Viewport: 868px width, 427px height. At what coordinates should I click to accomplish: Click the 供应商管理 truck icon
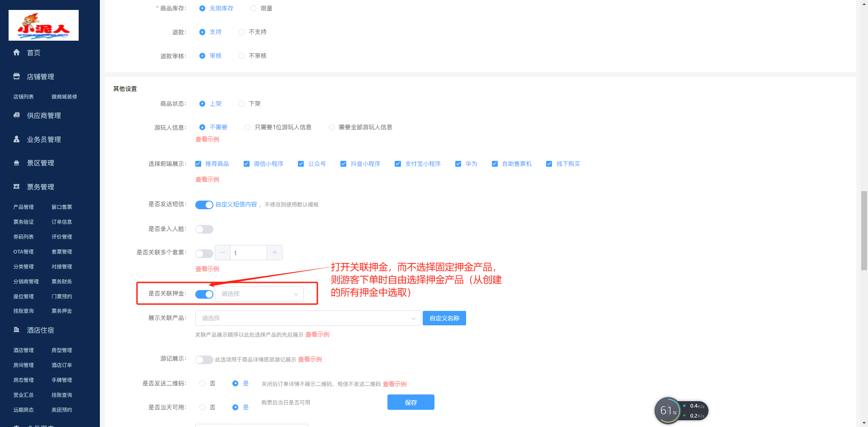17,115
